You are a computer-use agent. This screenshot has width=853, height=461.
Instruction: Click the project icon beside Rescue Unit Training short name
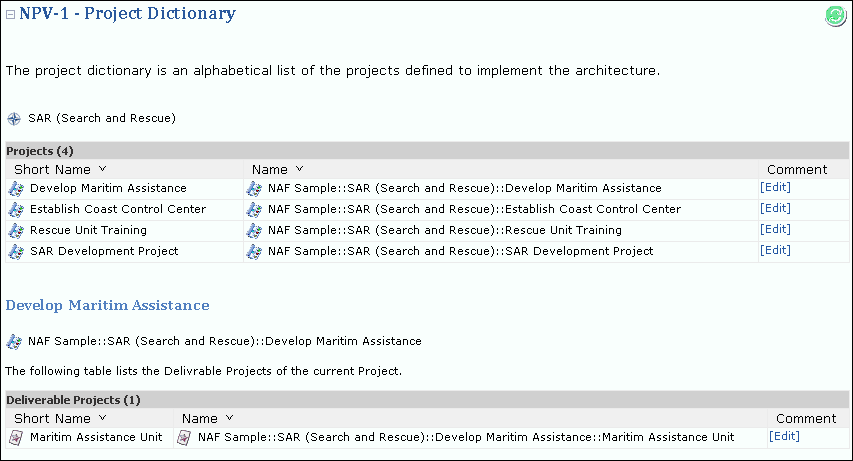[16, 230]
